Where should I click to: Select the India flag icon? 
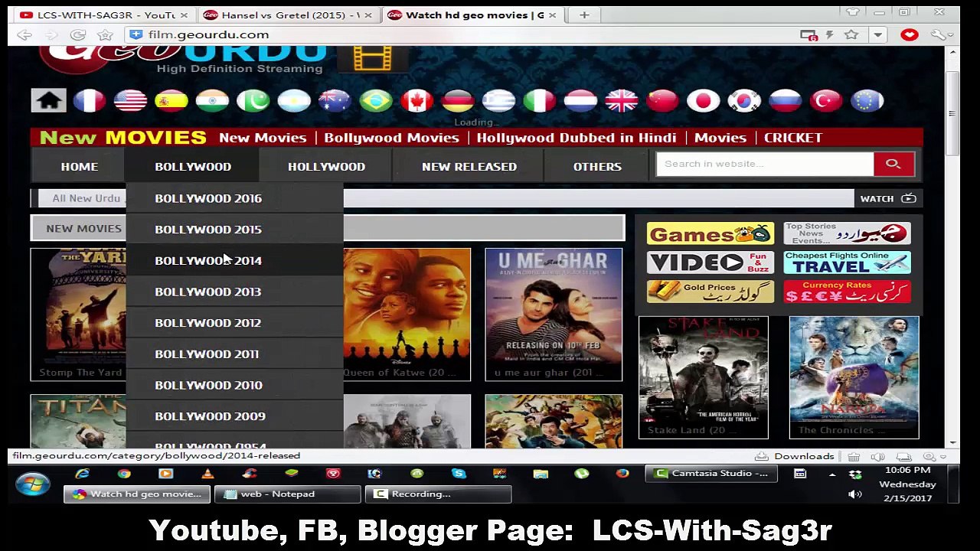[212, 100]
